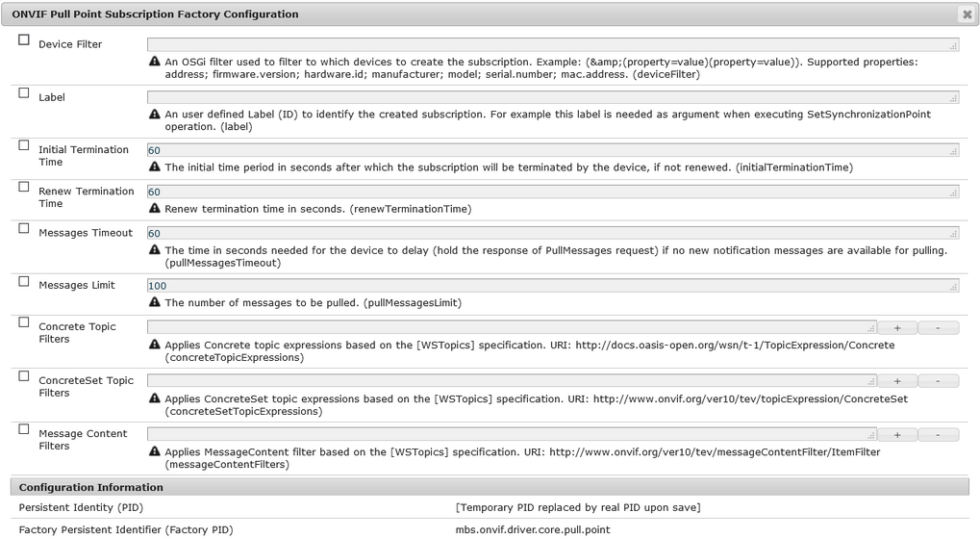
Task: Add a Message Content Filters entry with plus
Action: coord(897,435)
